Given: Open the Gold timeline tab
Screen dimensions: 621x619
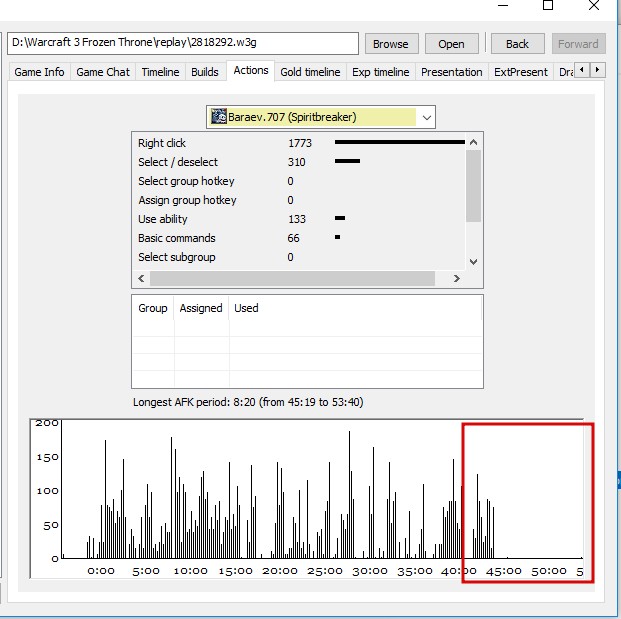Looking at the screenshot, I should coord(310,72).
